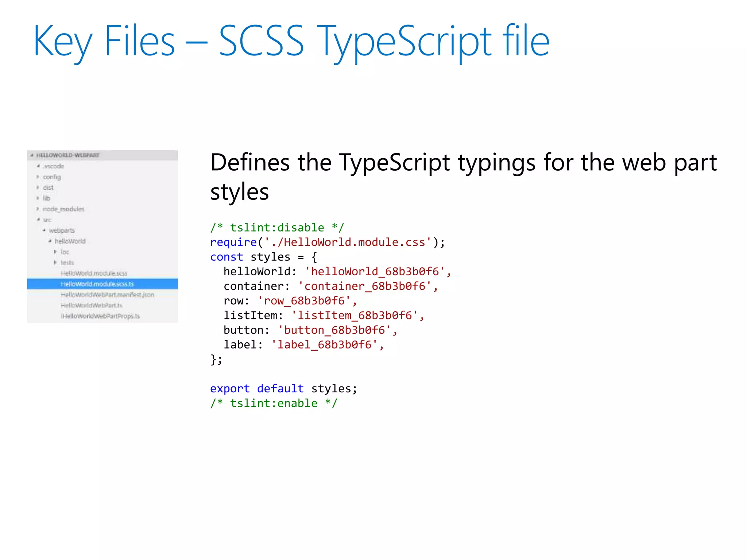Expand the loc folder arrow

pos(55,252)
